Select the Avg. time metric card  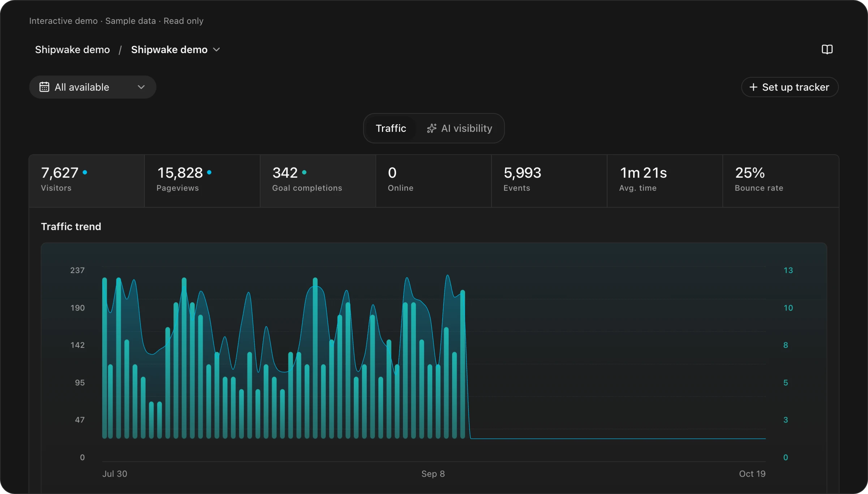pos(665,181)
